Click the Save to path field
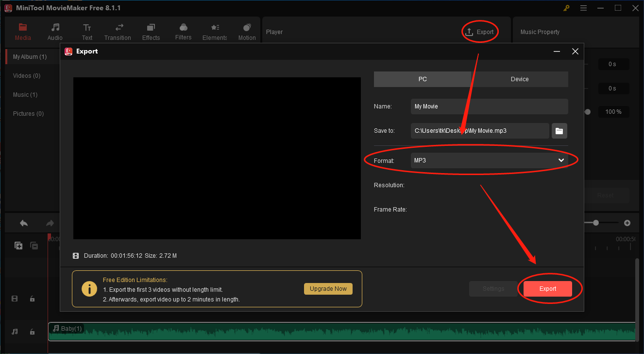This screenshot has width=644, height=354. [x=480, y=131]
